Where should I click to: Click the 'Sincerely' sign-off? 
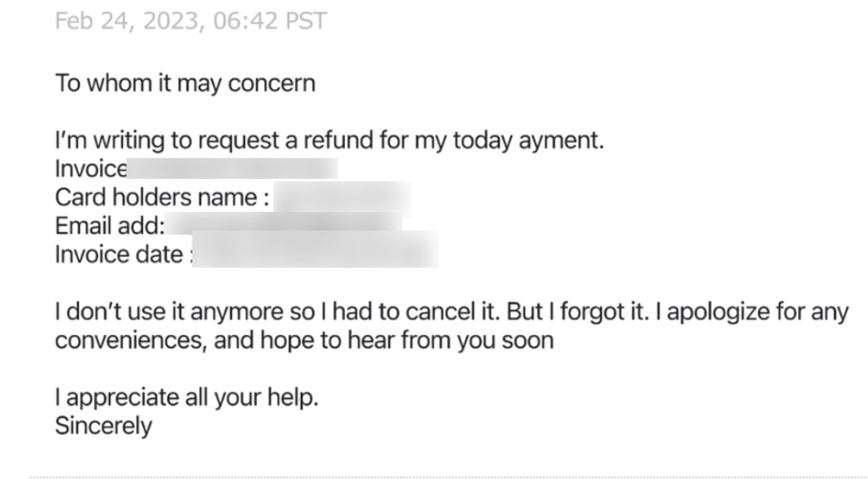[x=103, y=426]
